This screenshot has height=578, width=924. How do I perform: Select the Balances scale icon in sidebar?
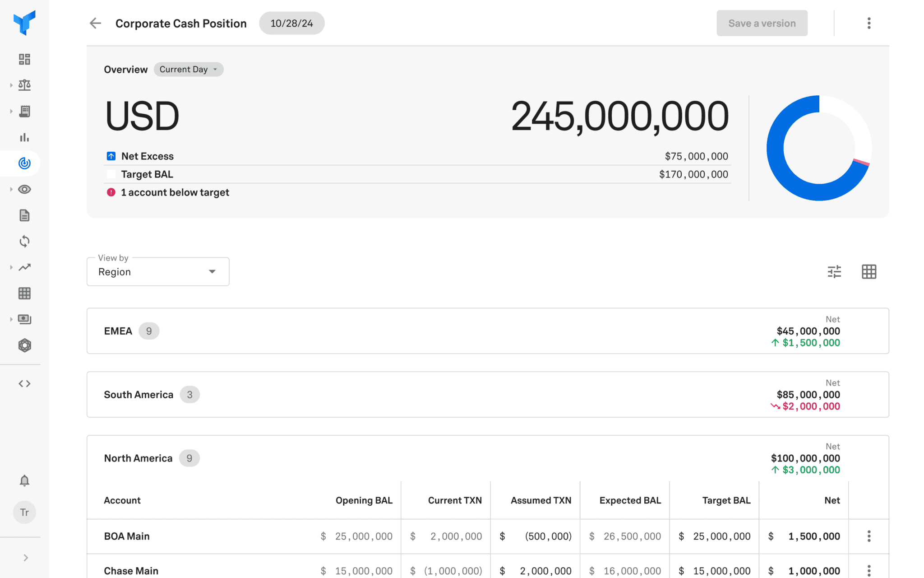[24, 85]
